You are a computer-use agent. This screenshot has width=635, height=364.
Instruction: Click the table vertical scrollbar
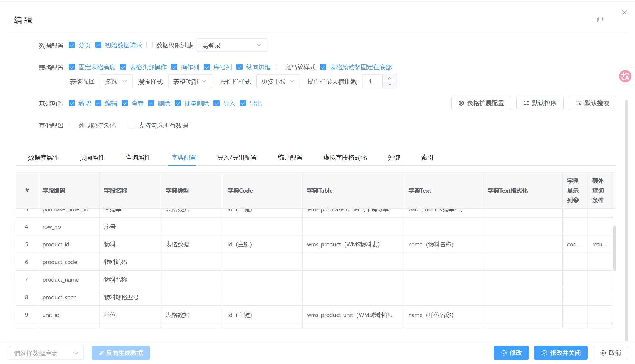(x=614, y=248)
